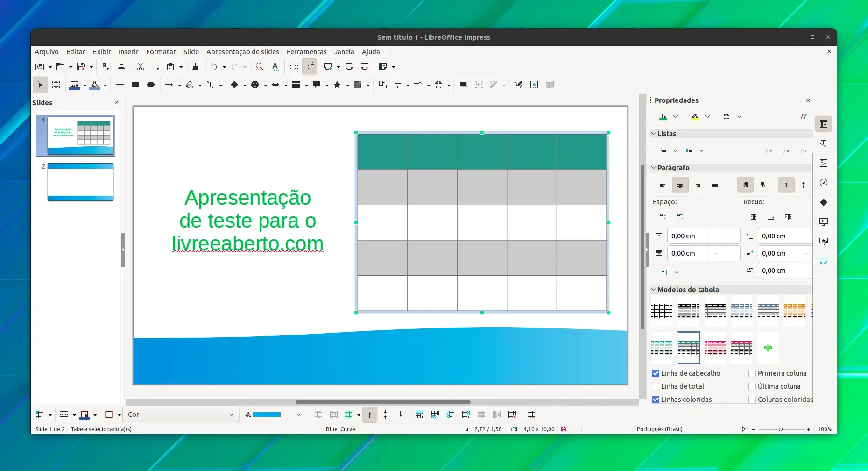The width and height of the screenshot is (868, 471).
Task: Open the Apresentação de slides menu
Action: click(243, 52)
